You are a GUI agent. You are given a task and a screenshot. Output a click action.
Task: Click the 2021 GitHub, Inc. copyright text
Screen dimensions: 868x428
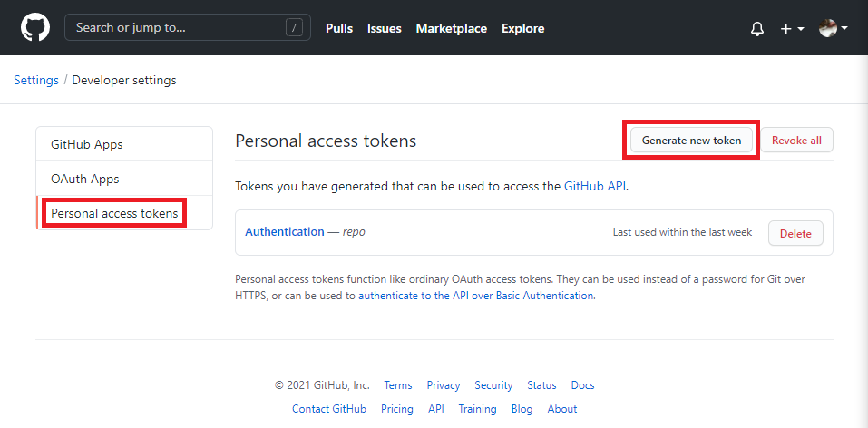322,384
